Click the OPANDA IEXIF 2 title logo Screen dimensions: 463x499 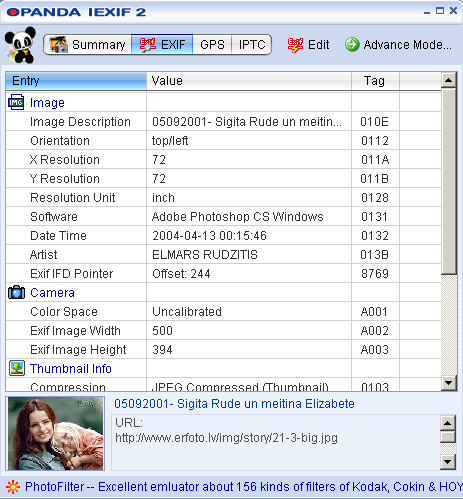(x=76, y=12)
